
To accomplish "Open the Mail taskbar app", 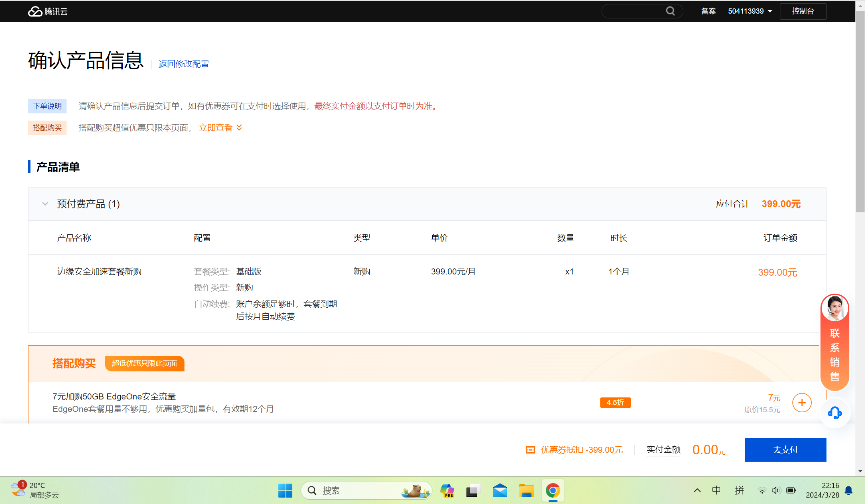I will coord(500,490).
